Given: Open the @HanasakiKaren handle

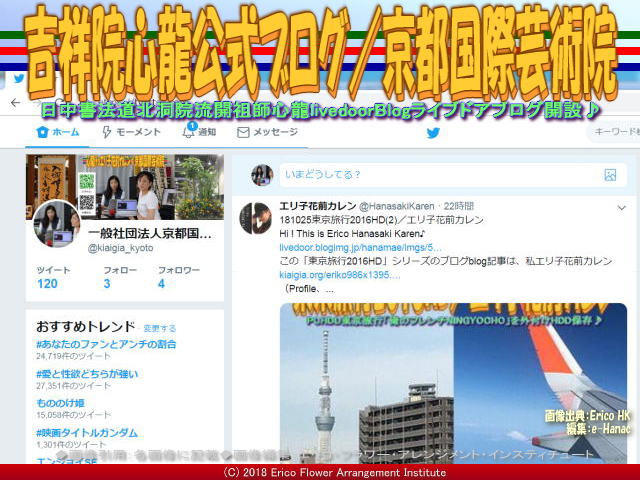Looking at the screenshot, I should [x=396, y=207].
